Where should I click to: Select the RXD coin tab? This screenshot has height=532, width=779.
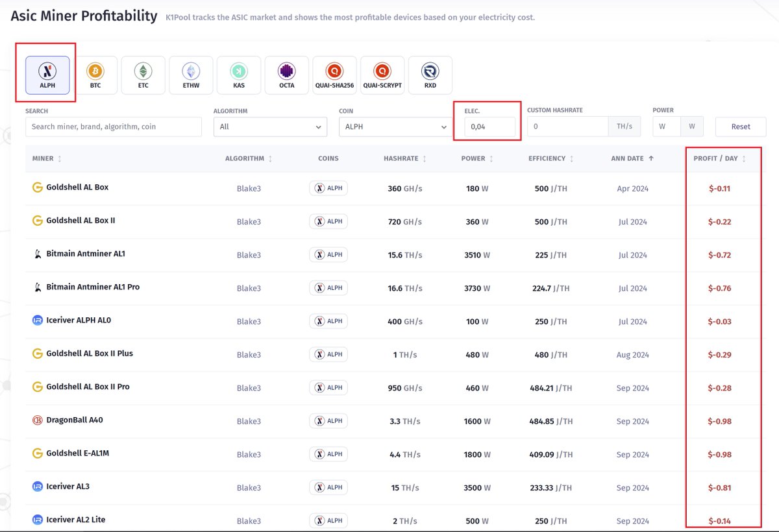pos(430,75)
